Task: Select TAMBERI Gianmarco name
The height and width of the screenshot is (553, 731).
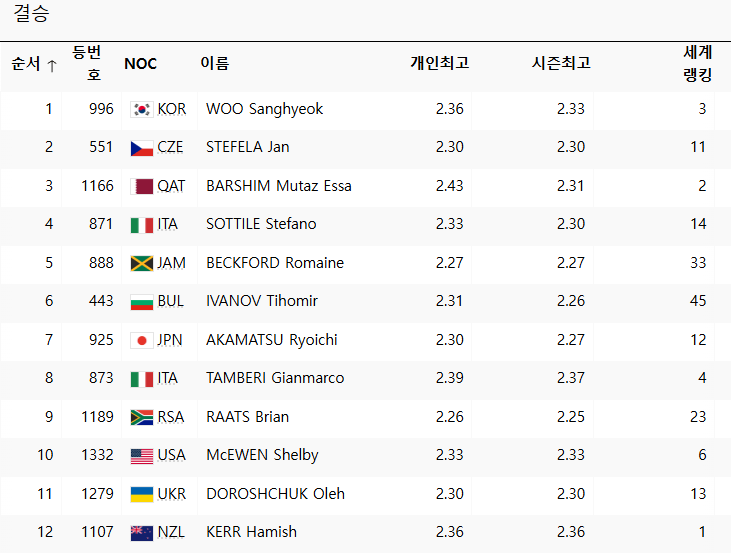Action: point(274,378)
